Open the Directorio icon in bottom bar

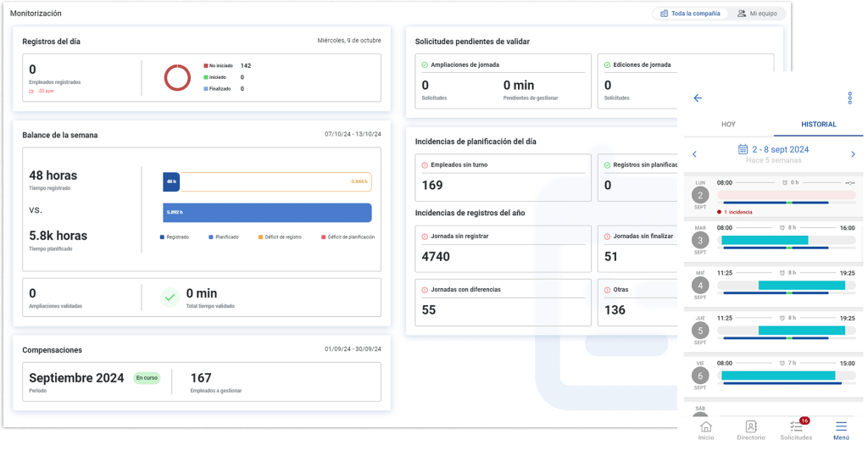[x=750, y=427]
